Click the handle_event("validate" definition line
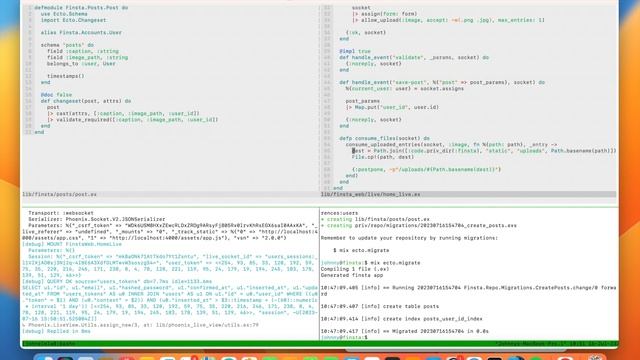This screenshot has width=640, height=360. 414,58
